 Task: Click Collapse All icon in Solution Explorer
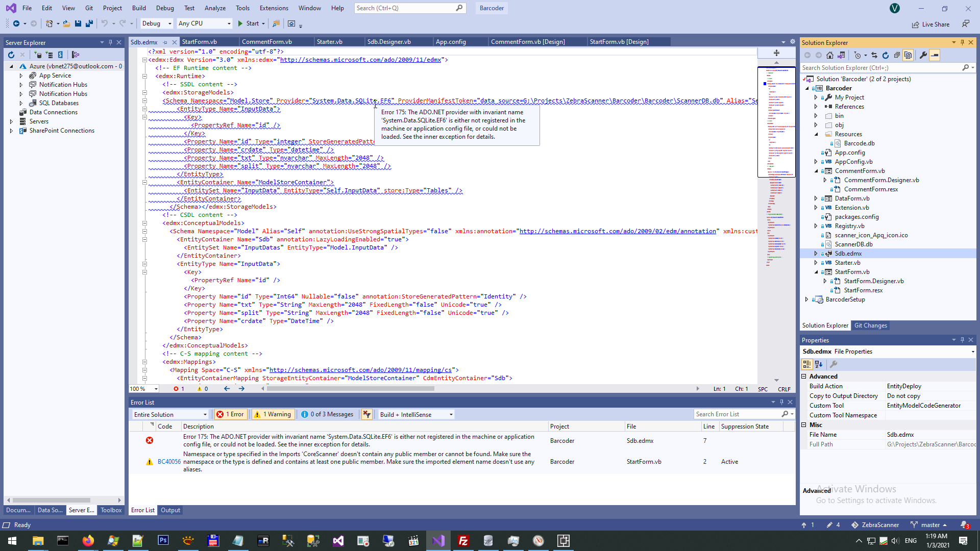(897, 55)
